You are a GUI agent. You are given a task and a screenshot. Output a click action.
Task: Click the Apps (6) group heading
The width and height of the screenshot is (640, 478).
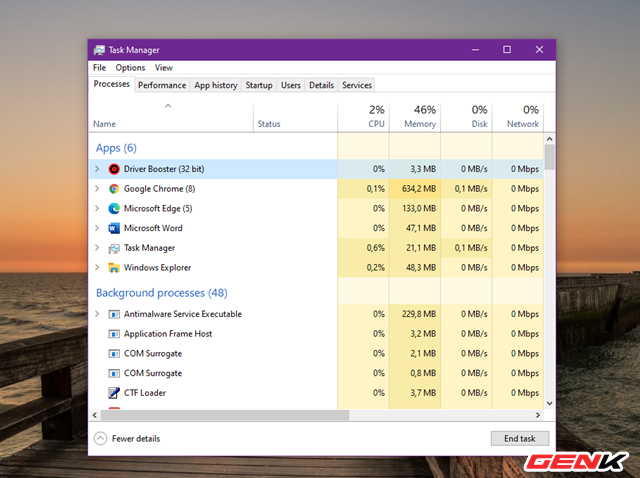click(x=116, y=148)
